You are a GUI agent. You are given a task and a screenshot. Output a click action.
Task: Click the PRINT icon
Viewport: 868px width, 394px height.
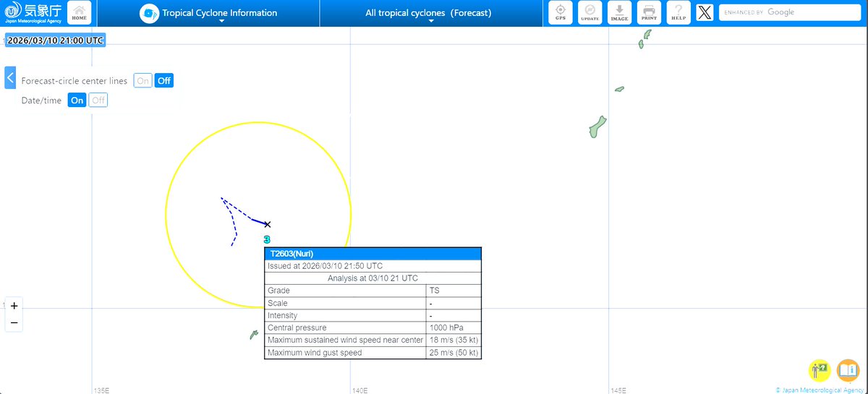pos(649,12)
